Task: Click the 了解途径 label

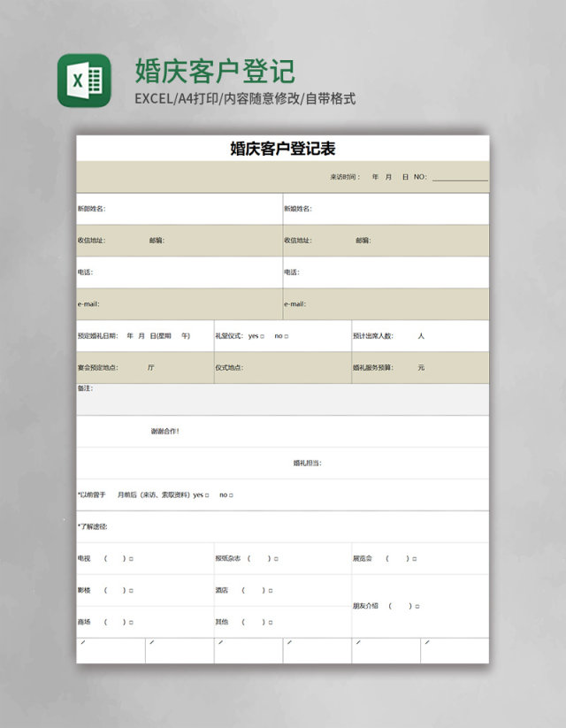Action: pyautogui.click(x=92, y=526)
